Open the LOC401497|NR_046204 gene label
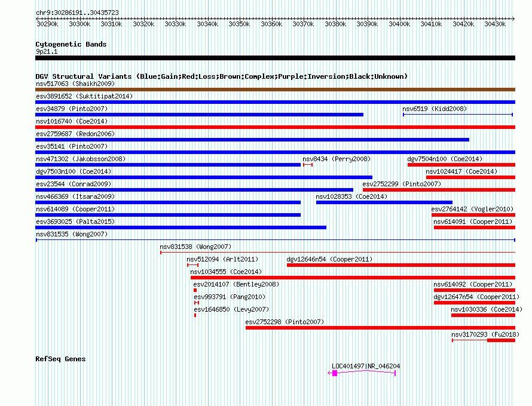532x406 pixels. (x=366, y=367)
